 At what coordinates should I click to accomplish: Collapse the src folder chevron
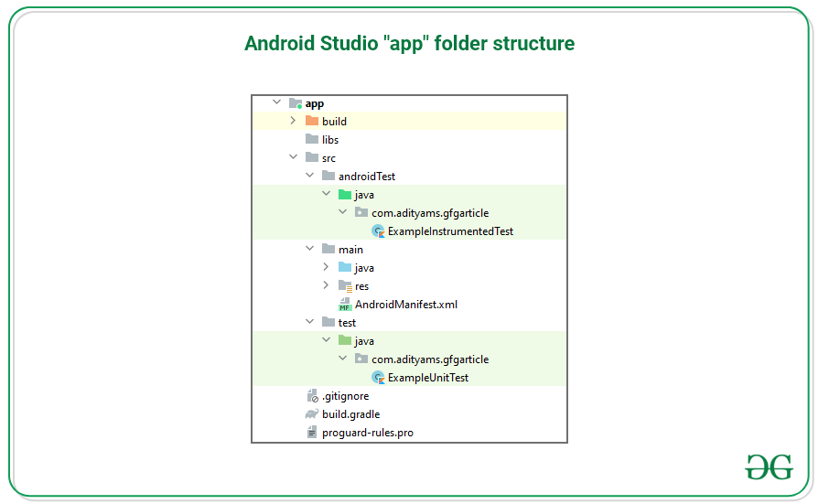point(293,157)
